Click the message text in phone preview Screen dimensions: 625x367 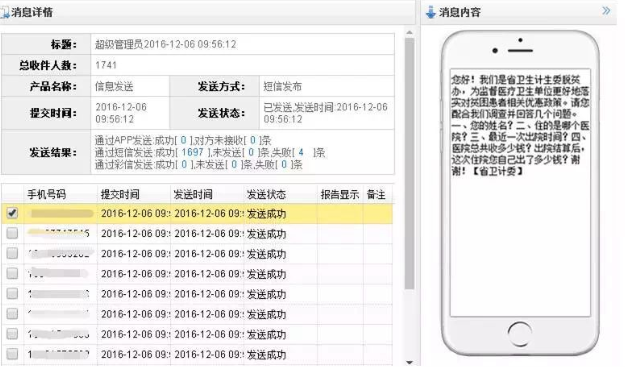[520, 126]
